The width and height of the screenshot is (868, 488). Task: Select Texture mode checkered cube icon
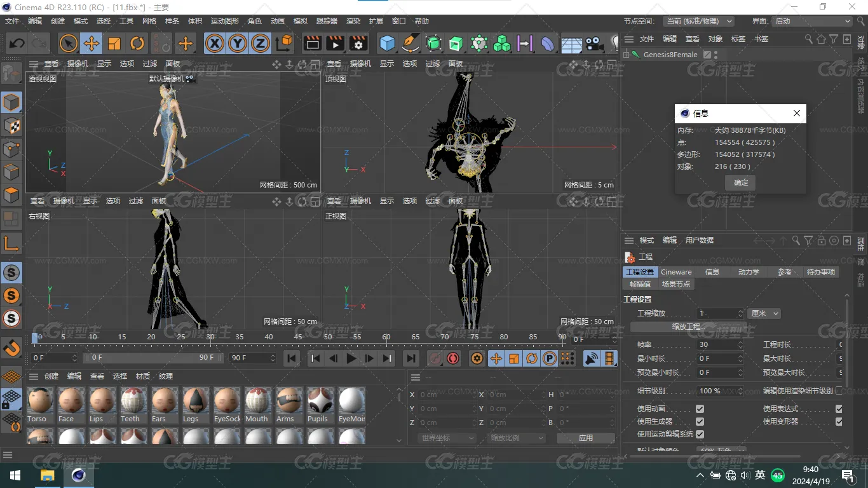[x=11, y=126]
